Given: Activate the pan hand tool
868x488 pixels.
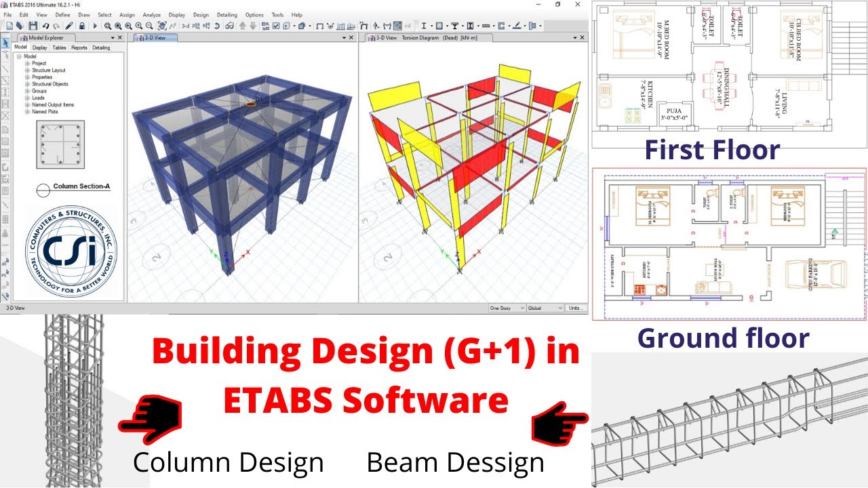Looking at the screenshot, I should pos(162,26).
